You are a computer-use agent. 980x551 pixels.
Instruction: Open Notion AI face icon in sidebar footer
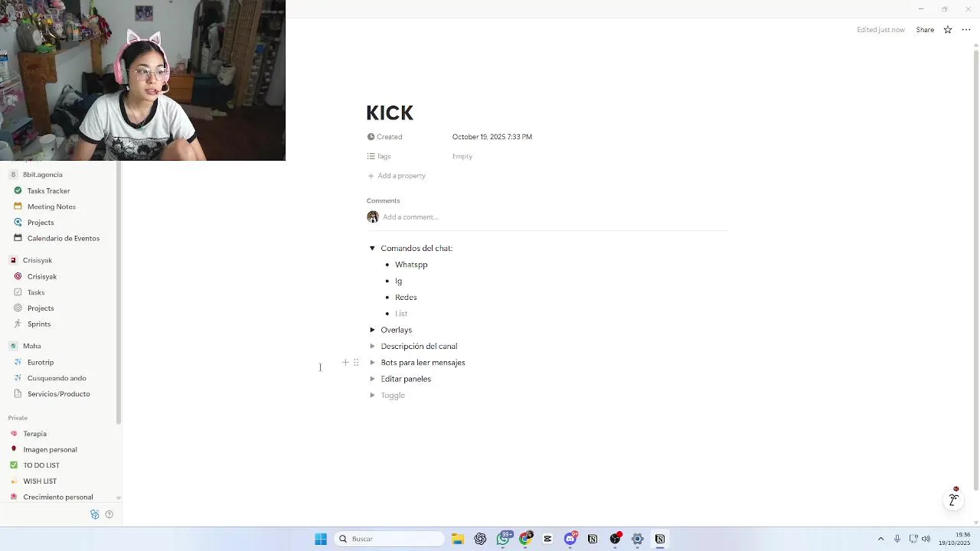95,514
